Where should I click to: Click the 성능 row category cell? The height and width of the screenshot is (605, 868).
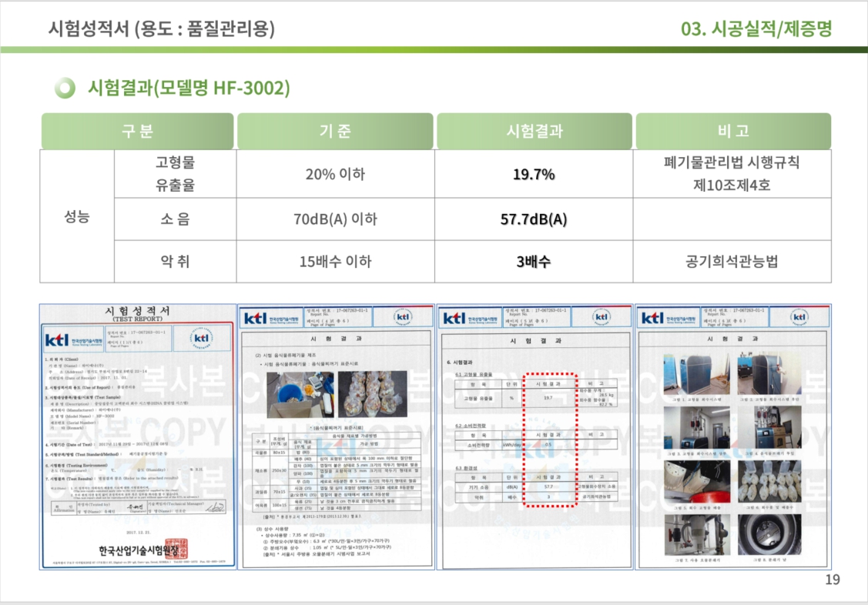[77, 217]
